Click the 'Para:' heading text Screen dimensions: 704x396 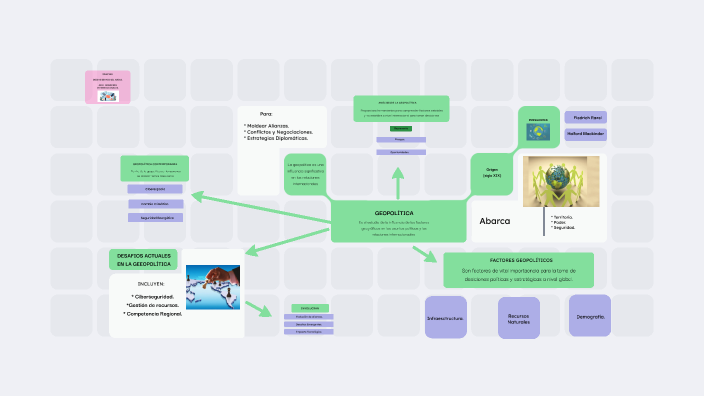pos(266,114)
